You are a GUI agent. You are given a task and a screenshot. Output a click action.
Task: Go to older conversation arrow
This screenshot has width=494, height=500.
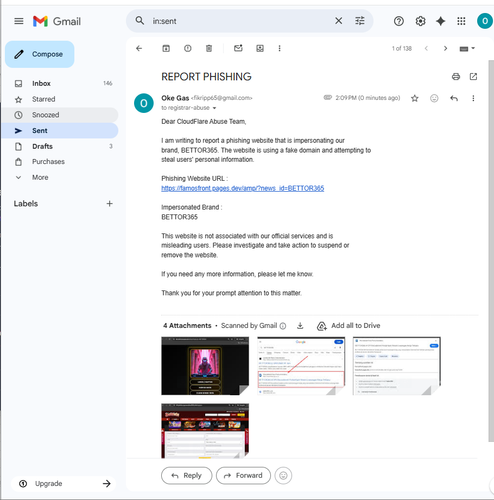click(445, 49)
